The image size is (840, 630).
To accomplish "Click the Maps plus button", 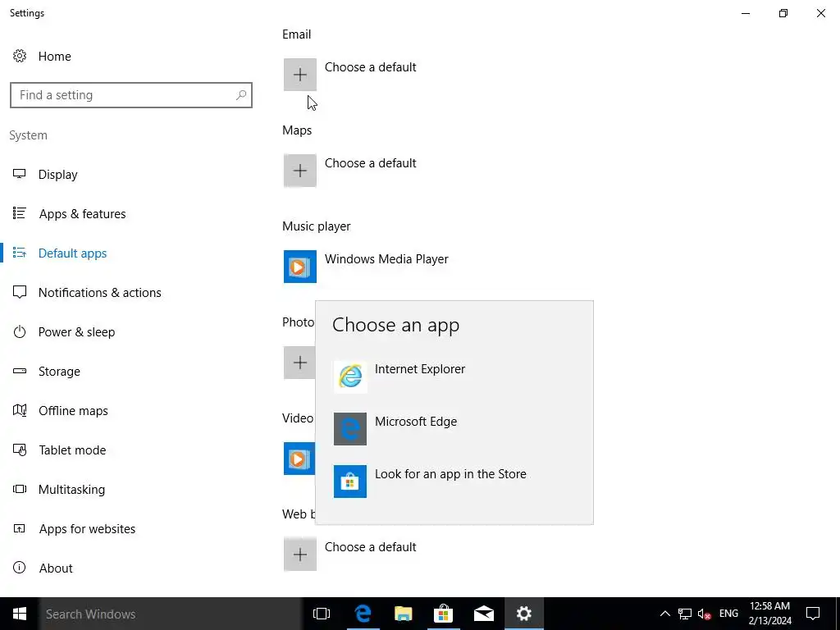I will [300, 171].
